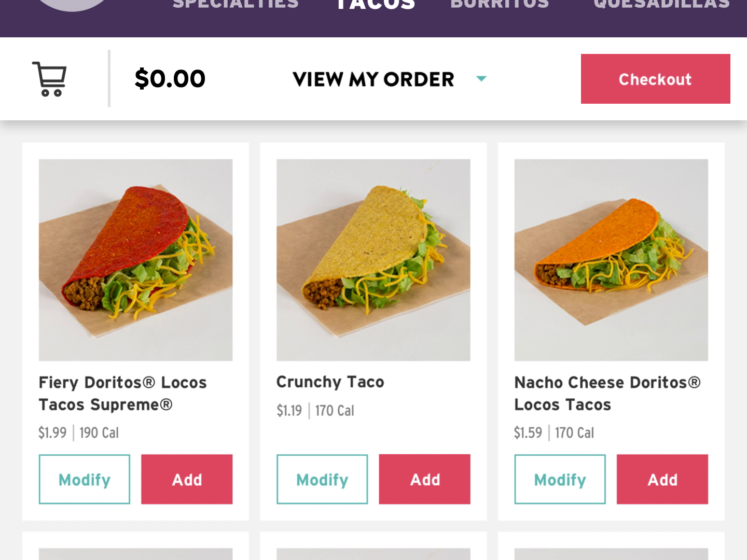Modify the Nacho Cheese Doritos Locos Tacos

(559, 479)
